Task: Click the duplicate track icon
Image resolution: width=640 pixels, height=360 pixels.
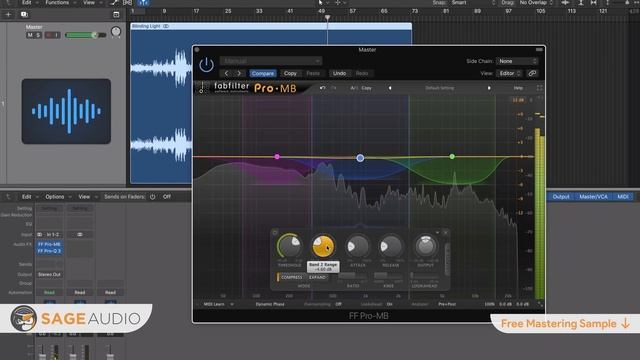Action: point(24,15)
